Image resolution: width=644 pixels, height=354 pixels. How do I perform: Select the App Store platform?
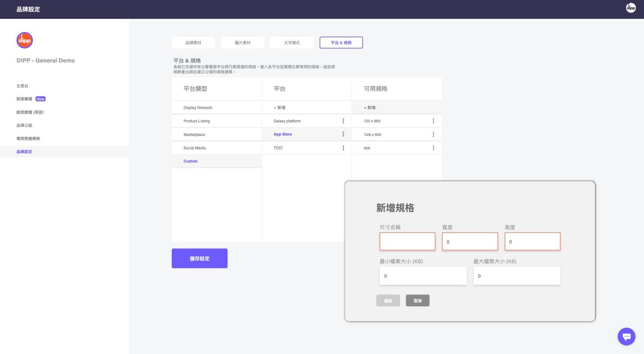point(306,134)
